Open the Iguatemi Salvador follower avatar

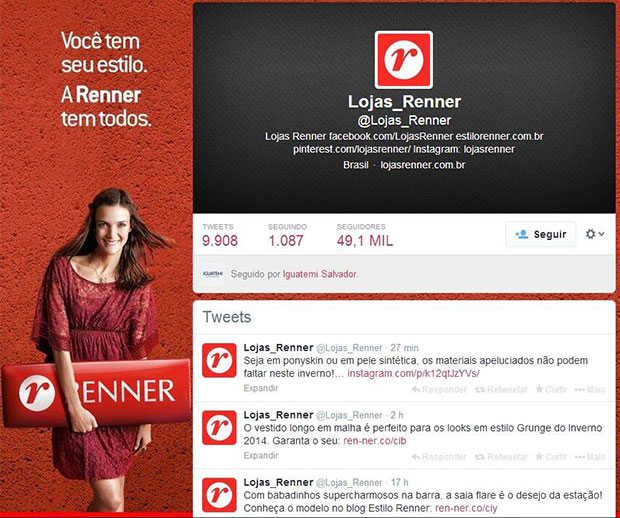point(213,274)
